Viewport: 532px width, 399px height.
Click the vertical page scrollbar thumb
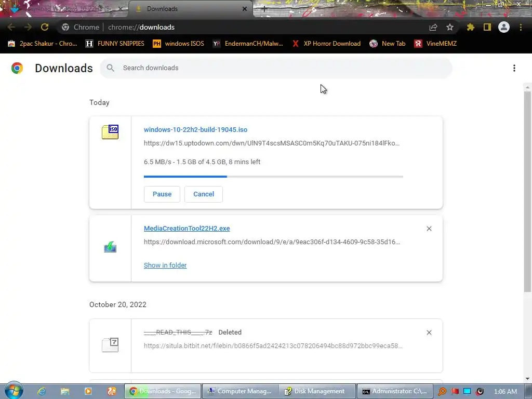coord(527,192)
